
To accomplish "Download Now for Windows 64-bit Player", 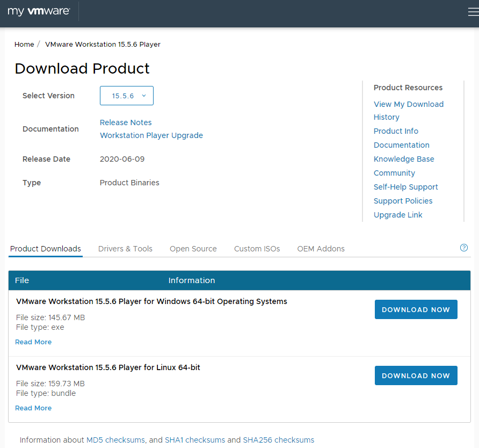I will [416, 309].
